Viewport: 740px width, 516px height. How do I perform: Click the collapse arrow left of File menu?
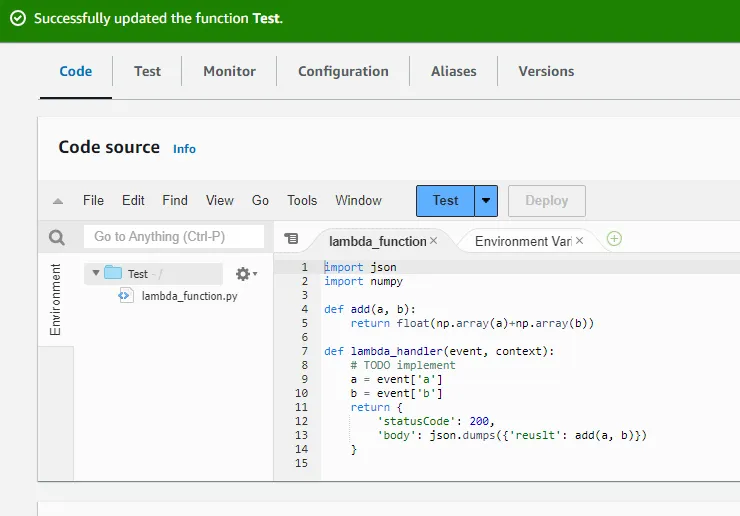click(57, 201)
